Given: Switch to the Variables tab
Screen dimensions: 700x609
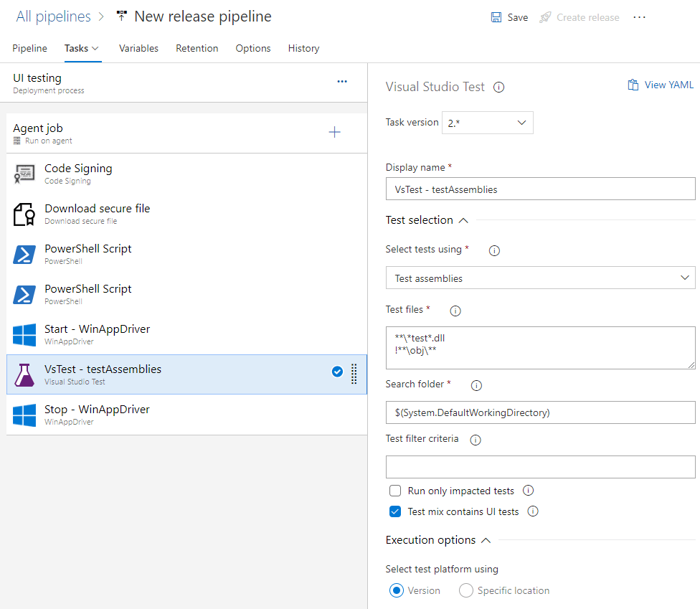Looking at the screenshot, I should pyautogui.click(x=138, y=48).
